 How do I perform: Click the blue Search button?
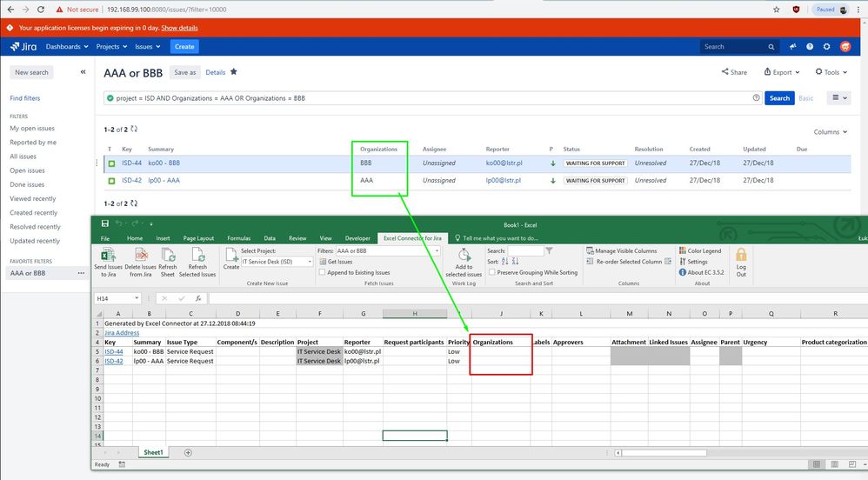coord(779,98)
